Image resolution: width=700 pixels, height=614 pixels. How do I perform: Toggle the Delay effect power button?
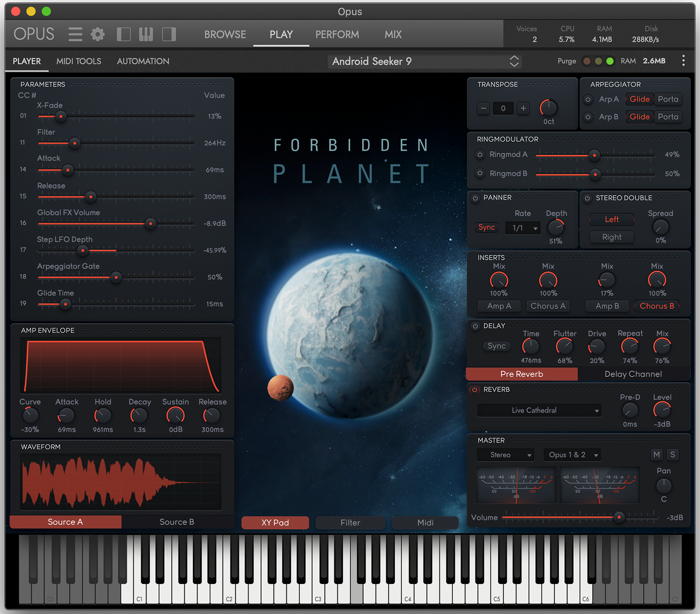(x=474, y=326)
